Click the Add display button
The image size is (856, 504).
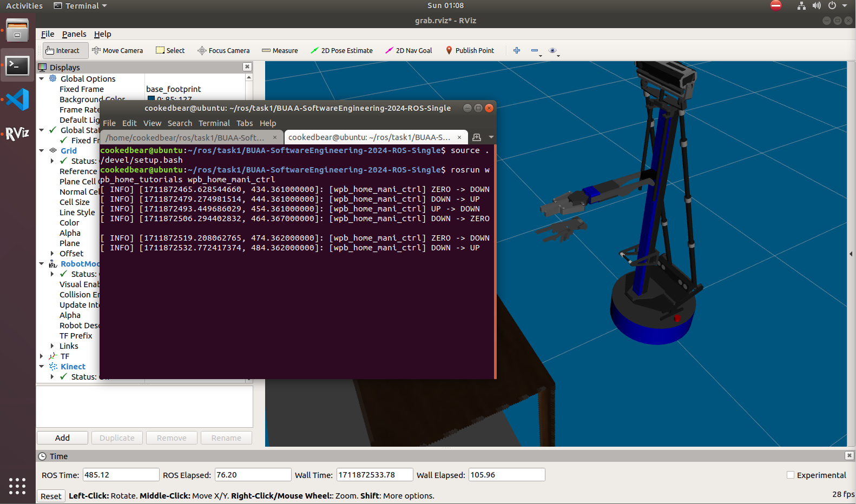(62, 438)
